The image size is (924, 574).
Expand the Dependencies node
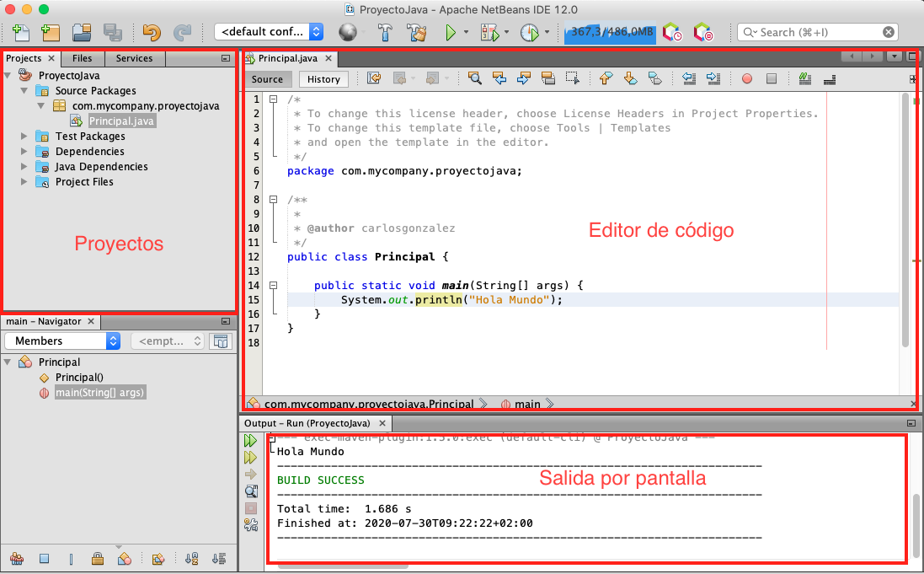tap(24, 152)
